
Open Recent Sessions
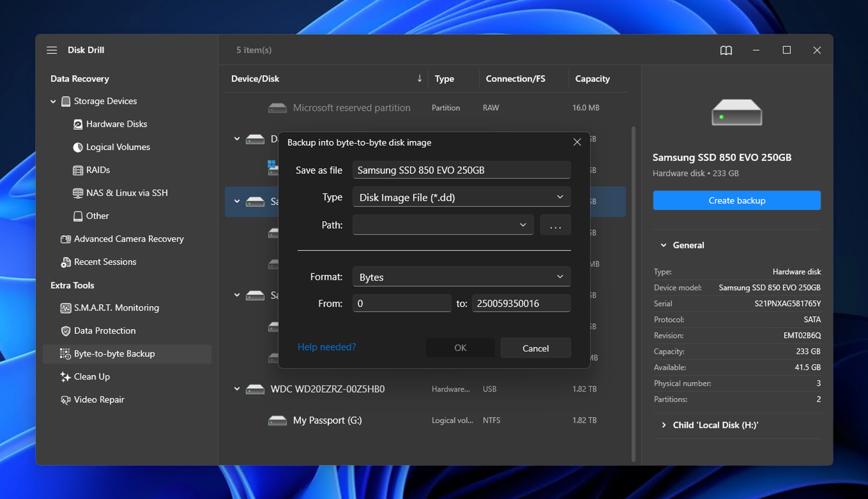click(105, 262)
